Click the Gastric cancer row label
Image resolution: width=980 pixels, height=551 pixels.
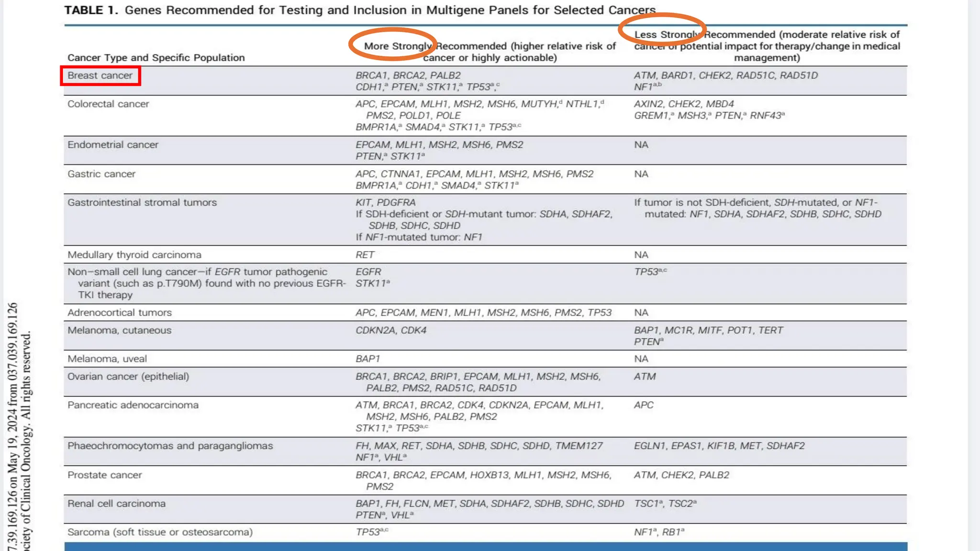tap(101, 174)
